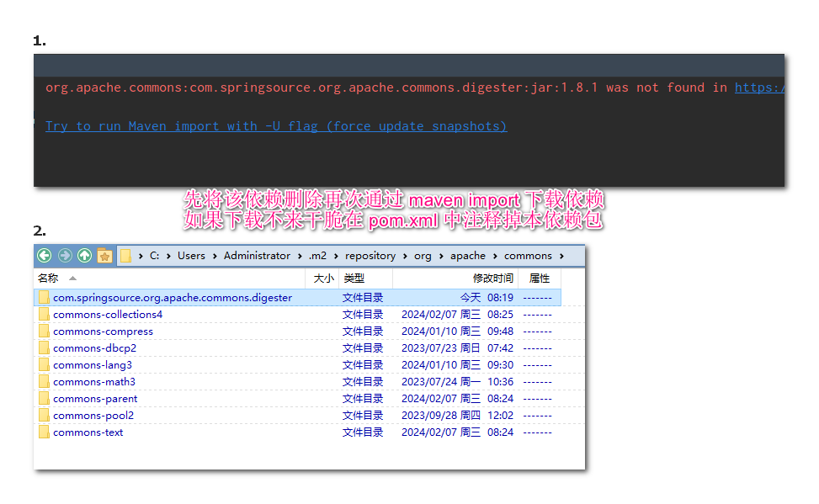
Task: Click the '2023/09/28 周四 12:02' date cell
Action: tap(457, 416)
